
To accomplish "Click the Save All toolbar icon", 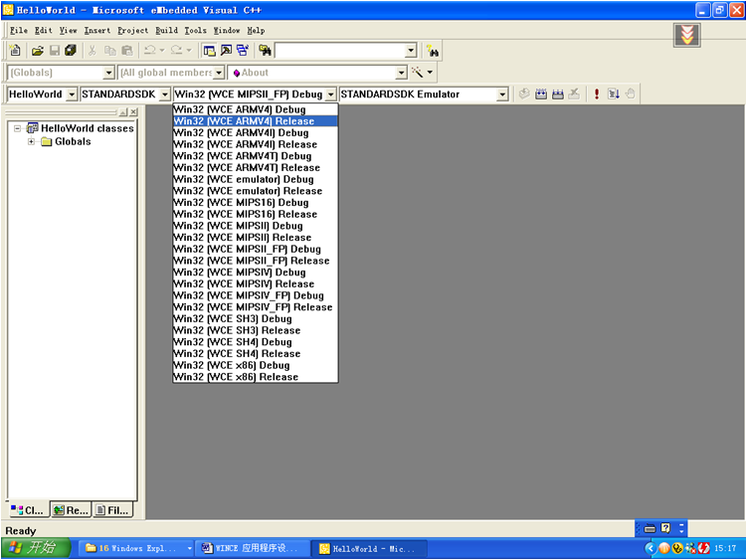I will (x=71, y=50).
